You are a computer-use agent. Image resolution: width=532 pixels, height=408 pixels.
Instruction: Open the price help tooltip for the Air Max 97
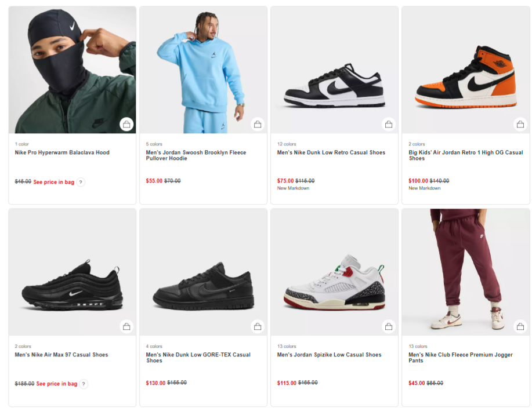coord(82,384)
